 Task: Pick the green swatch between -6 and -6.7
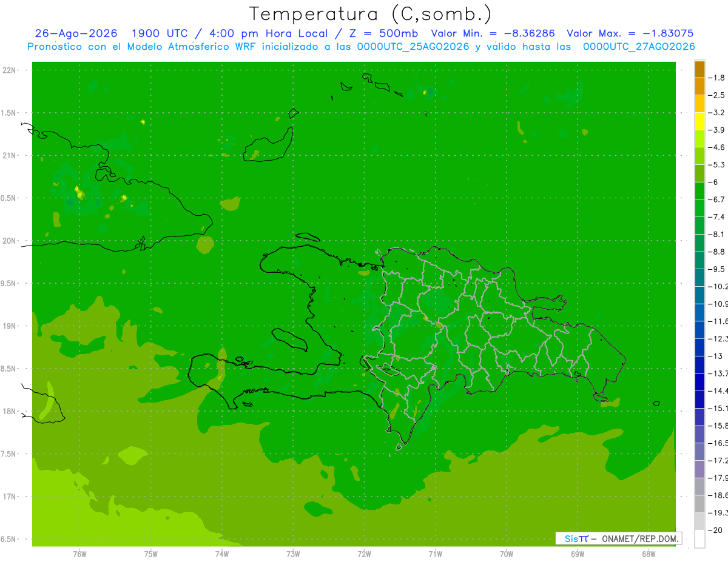(699, 191)
